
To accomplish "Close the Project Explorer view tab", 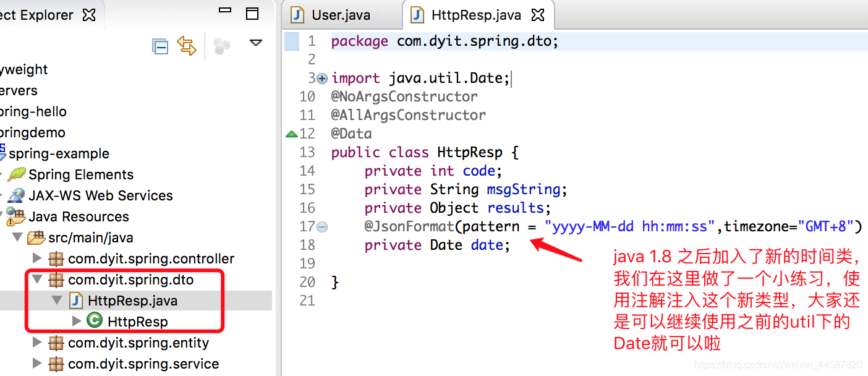I will tap(89, 15).
